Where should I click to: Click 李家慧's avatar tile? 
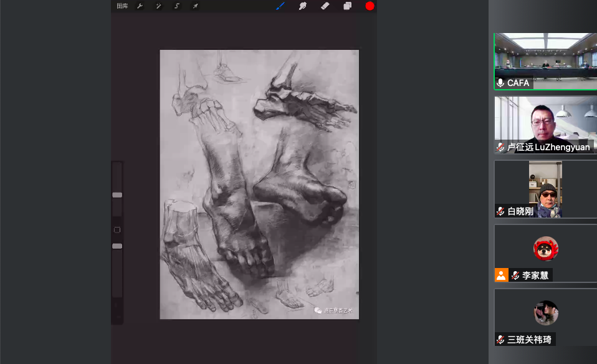click(545, 249)
